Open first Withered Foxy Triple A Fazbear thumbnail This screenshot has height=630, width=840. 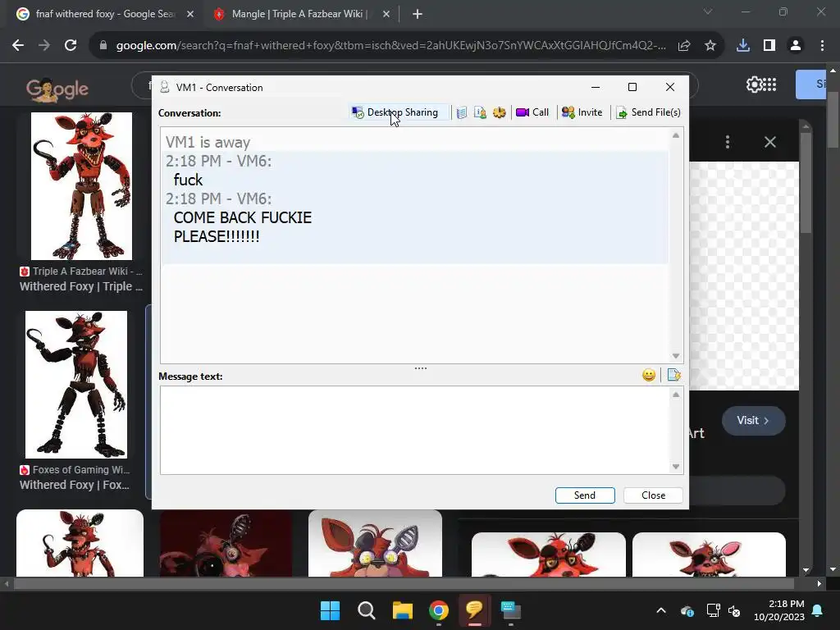tap(81, 186)
